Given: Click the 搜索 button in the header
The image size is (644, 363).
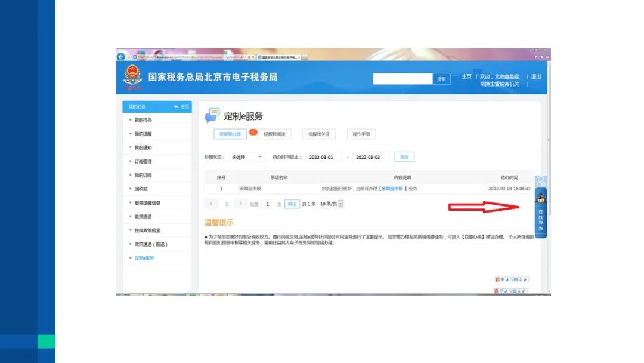Looking at the screenshot, I should [441, 79].
